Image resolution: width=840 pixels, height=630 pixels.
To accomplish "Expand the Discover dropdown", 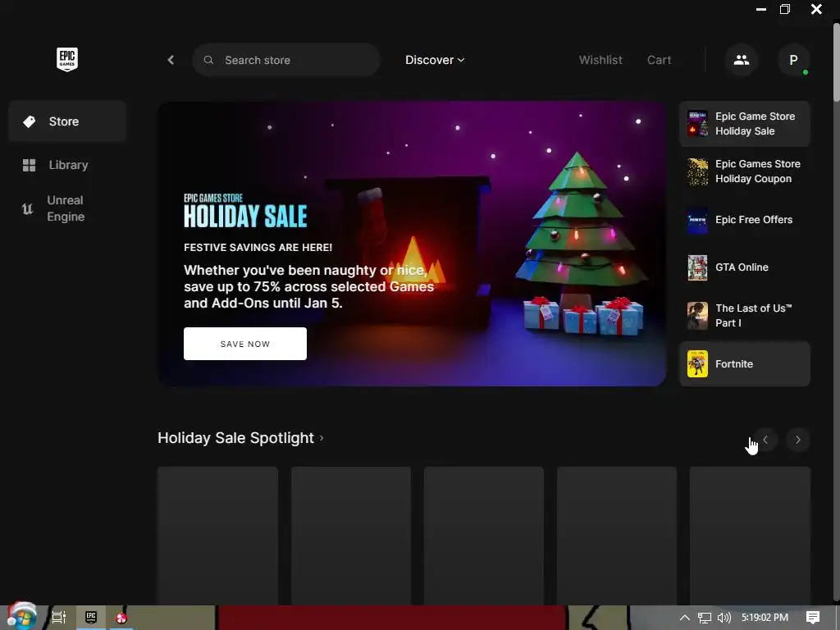I will (x=435, y=60).
